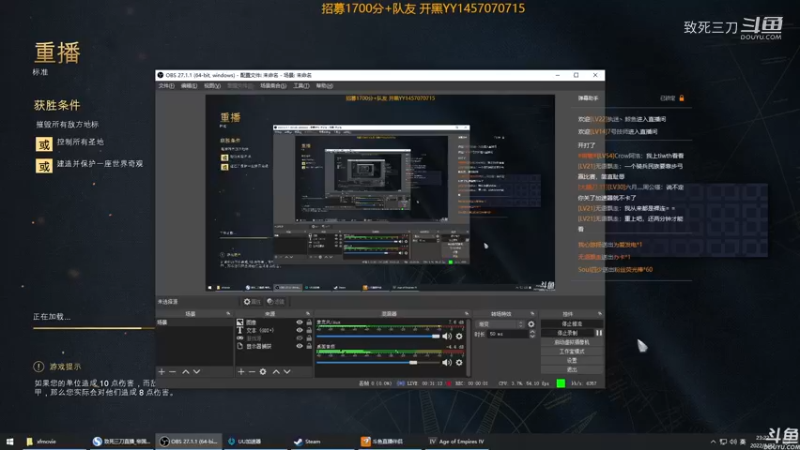This screenshot has width=800, height=450.
Task: Open source Filters button
Action: point(276,302)
